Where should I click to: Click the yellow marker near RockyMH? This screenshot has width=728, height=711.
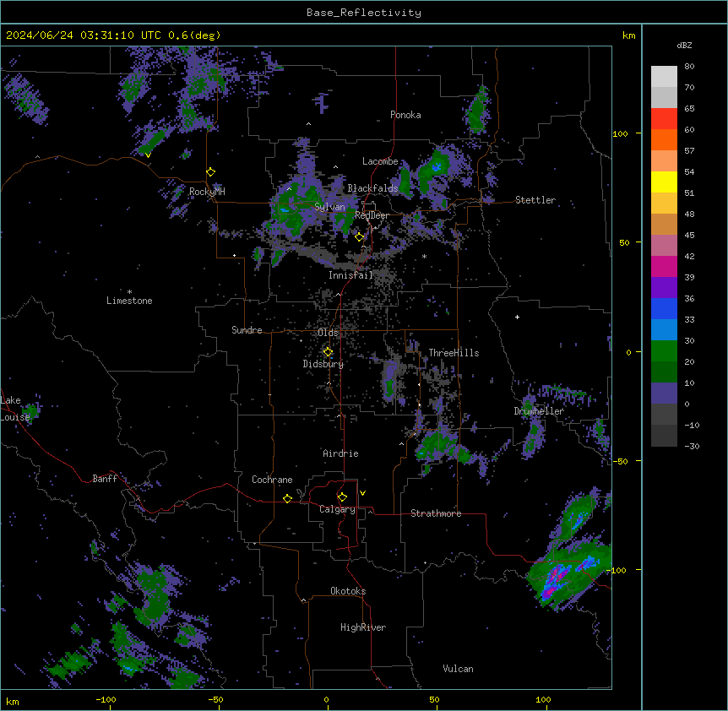pyautogui.click(x=210, y=171)
